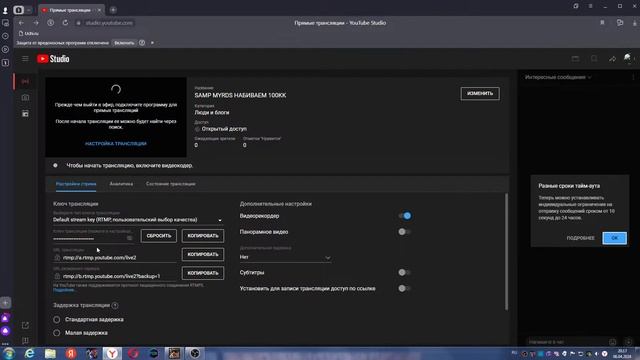
Task: Toggle the Субтитры switch
Action: tap(404, 272)
